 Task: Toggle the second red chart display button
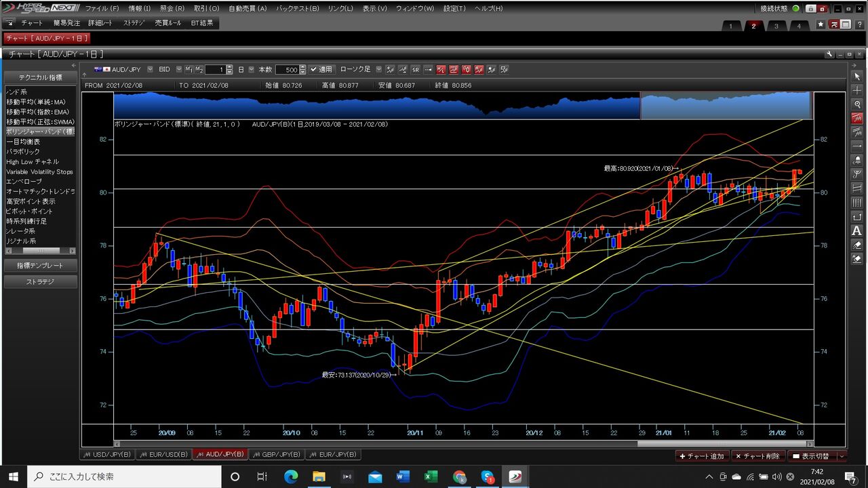pos(454,69)
